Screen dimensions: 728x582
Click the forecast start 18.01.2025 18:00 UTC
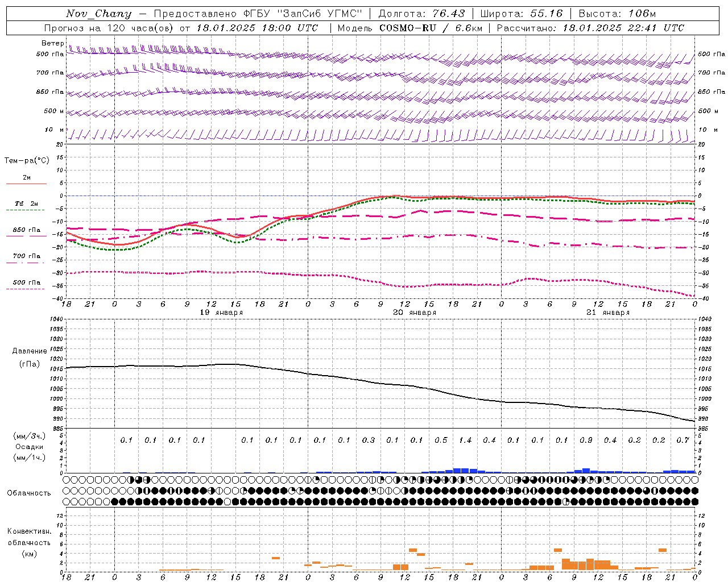257,28
